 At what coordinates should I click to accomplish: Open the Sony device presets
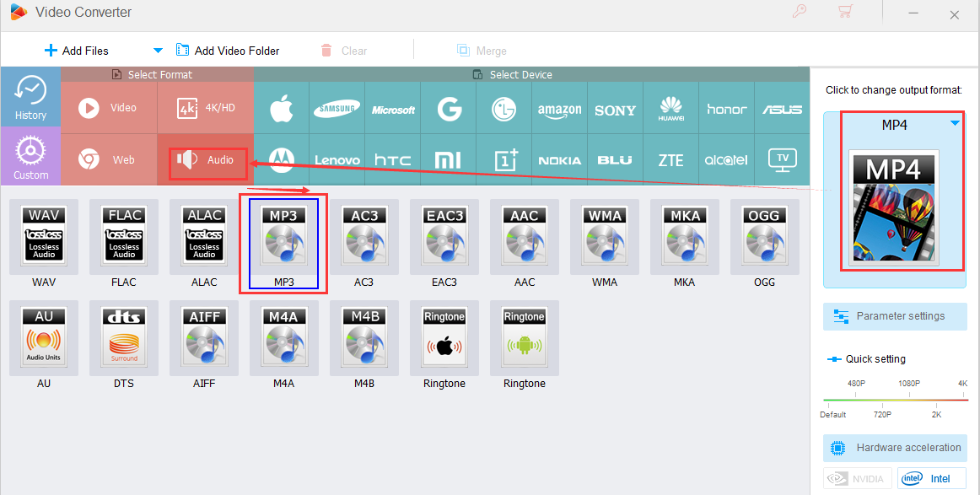pos(615,108)
